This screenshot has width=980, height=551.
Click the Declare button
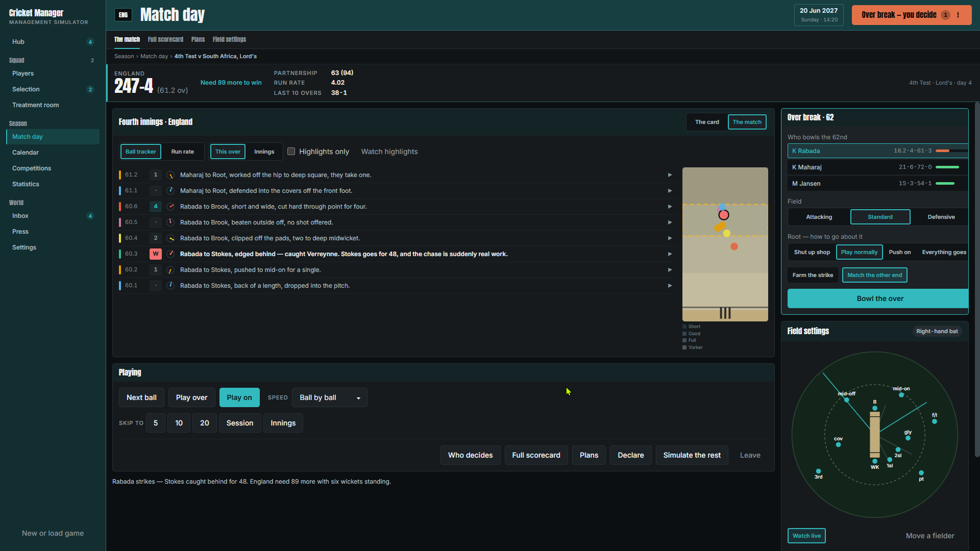pyautogui.click(x=630, y=455)
